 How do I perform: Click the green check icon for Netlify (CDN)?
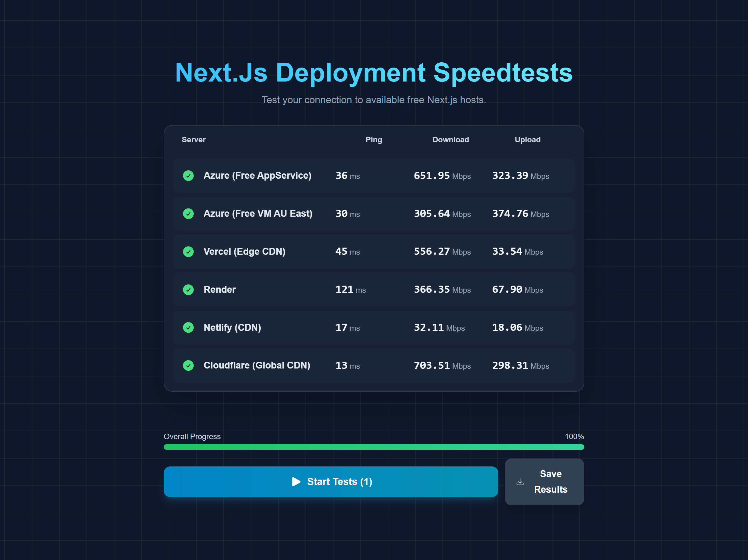tap(188, 327)
